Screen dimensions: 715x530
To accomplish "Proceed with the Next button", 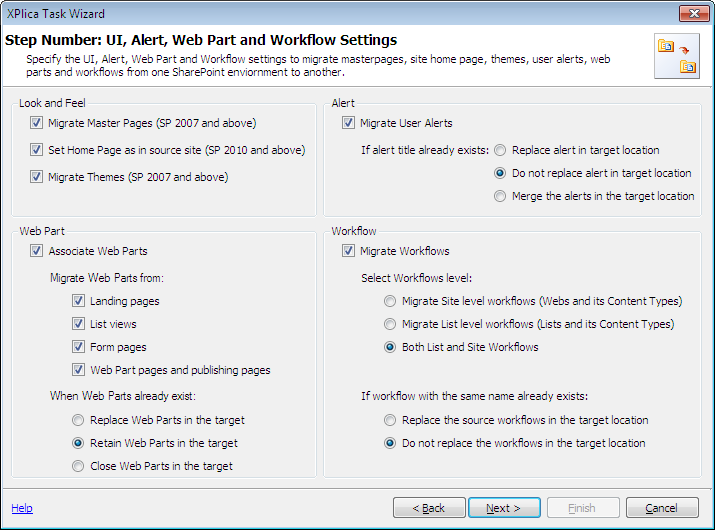I will [x=504, y=508].
